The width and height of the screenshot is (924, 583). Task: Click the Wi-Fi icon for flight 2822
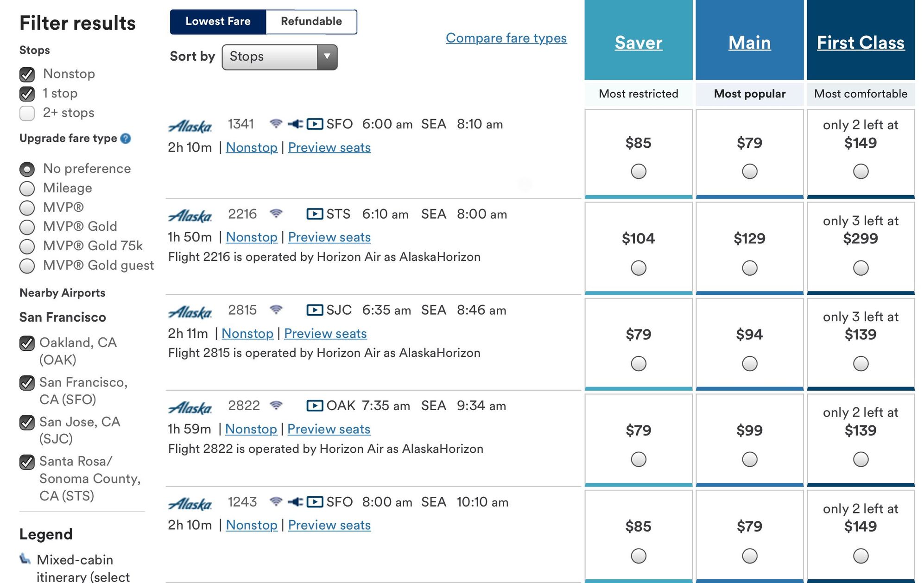tap(276, 406)
